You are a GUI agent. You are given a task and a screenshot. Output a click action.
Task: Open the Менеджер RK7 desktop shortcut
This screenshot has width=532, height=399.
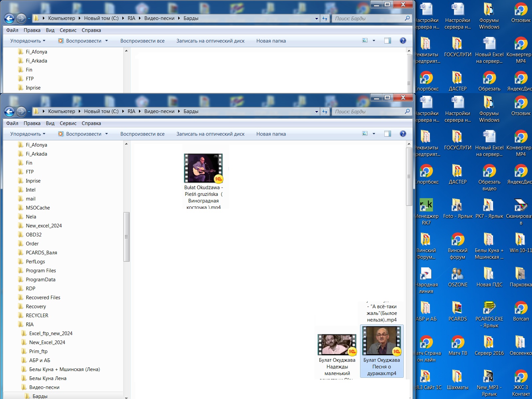click(426, 205)
